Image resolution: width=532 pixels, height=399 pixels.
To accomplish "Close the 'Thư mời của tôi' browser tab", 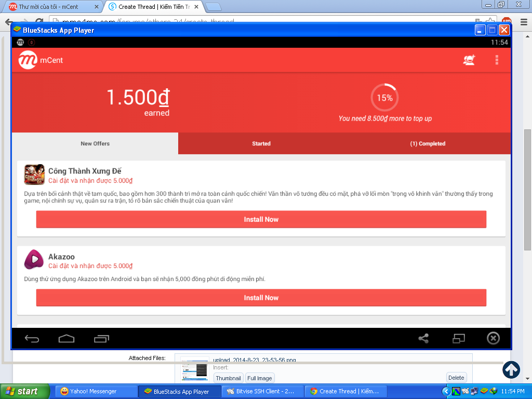I will (97, 7).
